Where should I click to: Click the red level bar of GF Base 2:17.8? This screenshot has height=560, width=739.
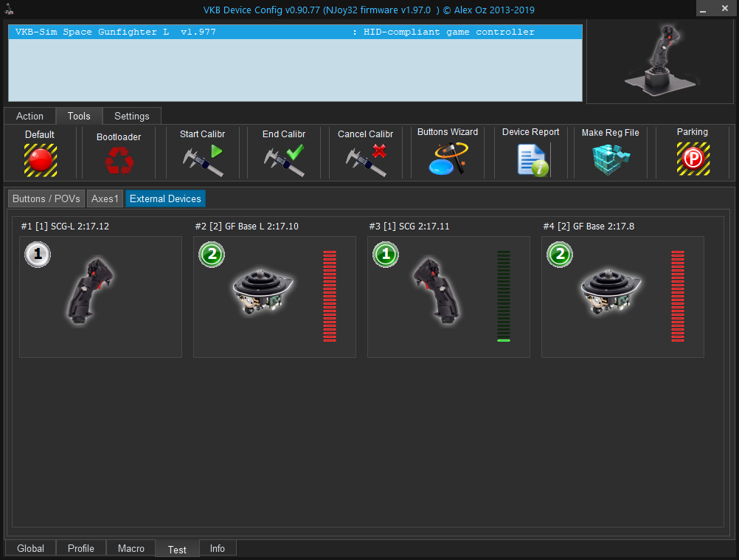pos(678,296)
